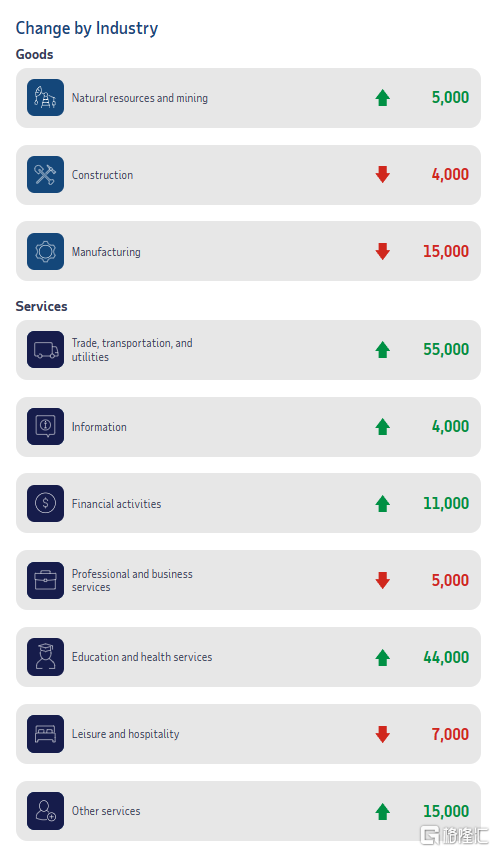The image size is (495, 852).
Task: Click the Construction hammer and shovel icon
Action: 46,175
